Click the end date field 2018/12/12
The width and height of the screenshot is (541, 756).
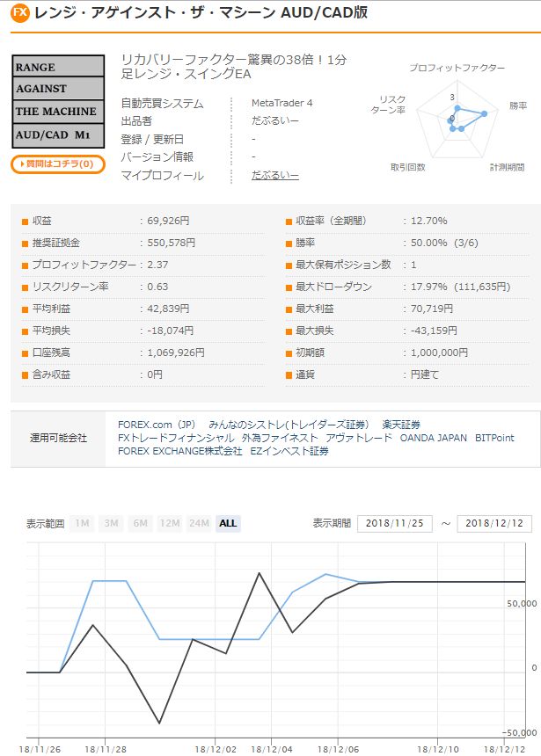[x=494, y=524]
